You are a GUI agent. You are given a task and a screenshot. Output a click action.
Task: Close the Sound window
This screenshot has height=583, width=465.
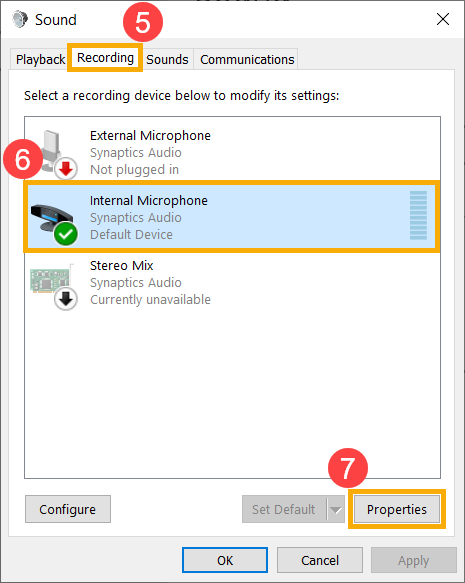point(443,19)
